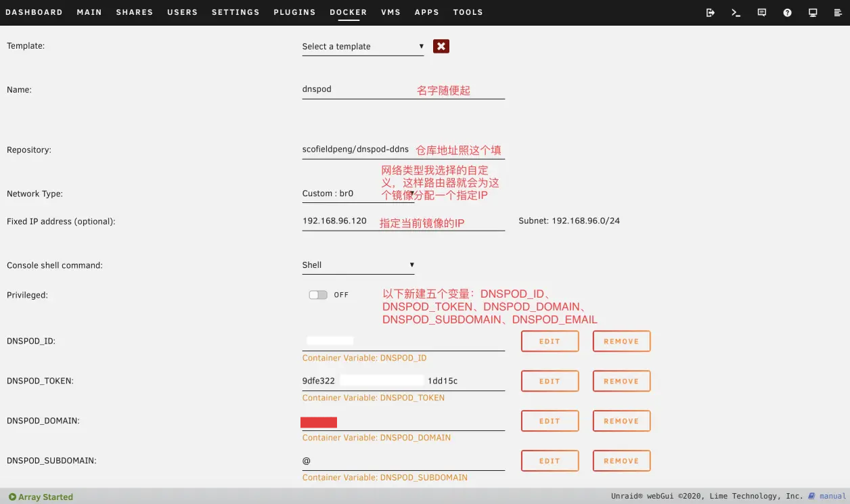Open the SHARES menu
850x504 pixels.
pyautogui.click(x=134, y=12)
